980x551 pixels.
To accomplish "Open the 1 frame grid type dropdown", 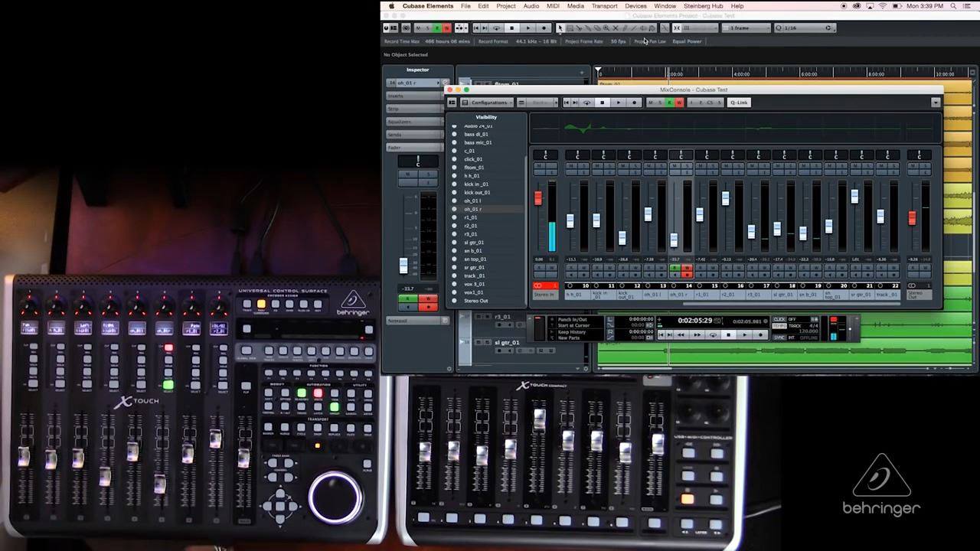I will click(x=746, y=28).
